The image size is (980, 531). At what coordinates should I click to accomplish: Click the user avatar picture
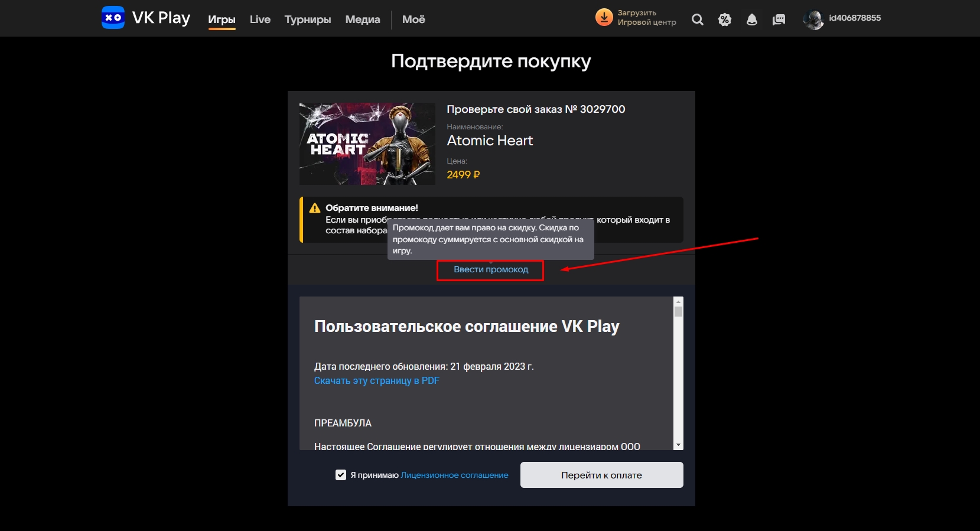click(x=813, y=19)
